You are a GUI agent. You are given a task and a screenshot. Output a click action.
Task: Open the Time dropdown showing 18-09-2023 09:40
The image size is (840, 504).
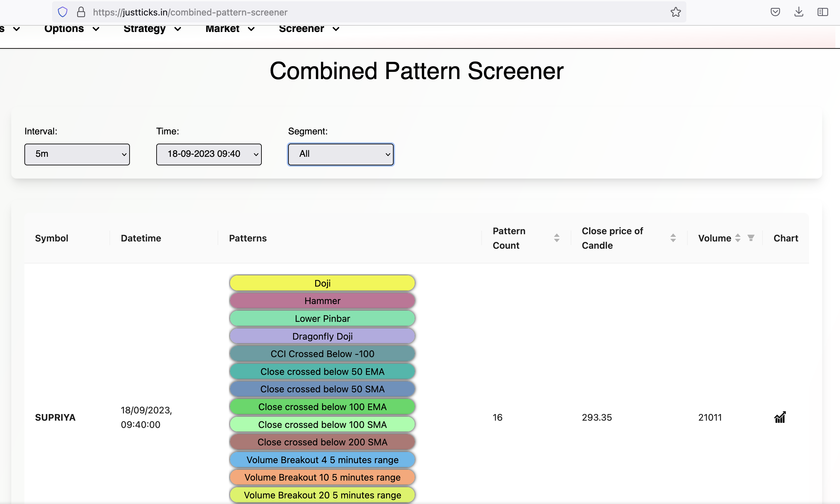208,154
